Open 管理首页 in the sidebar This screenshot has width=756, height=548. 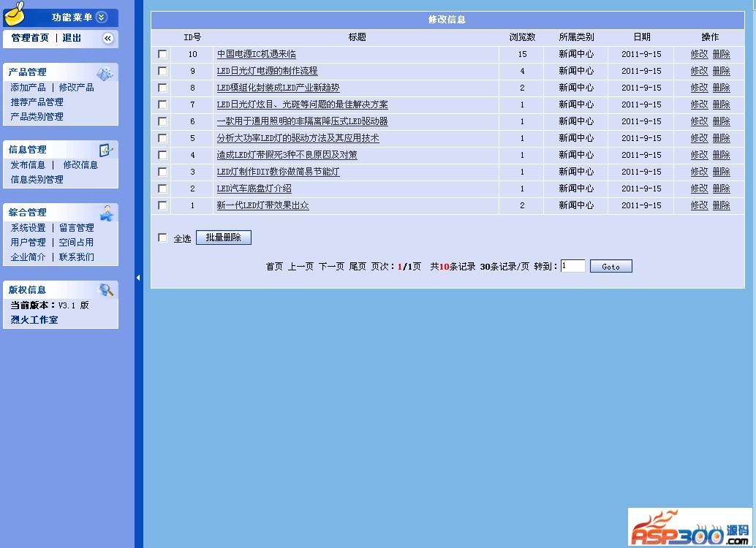click(30, 38)
